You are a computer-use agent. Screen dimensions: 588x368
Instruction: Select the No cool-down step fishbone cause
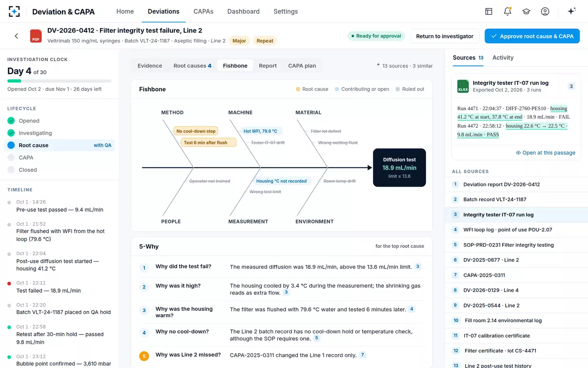pos(196,131)
